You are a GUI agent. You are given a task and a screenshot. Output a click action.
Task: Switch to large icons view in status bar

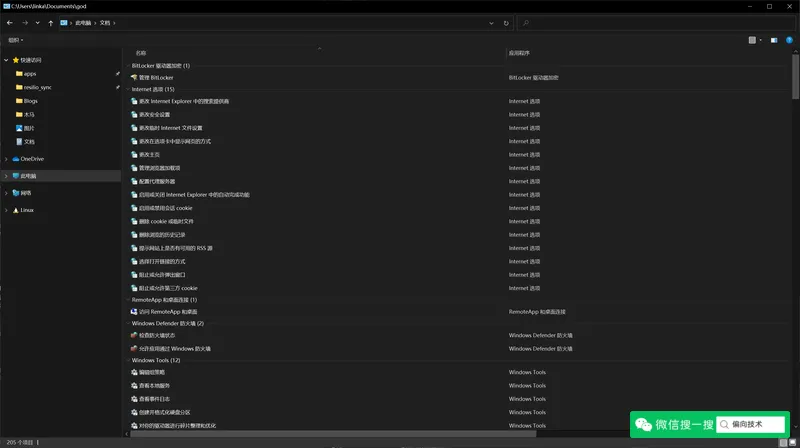792,442
